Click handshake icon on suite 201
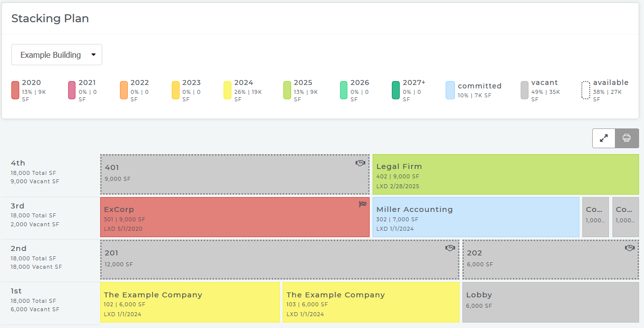 [450, 248]
